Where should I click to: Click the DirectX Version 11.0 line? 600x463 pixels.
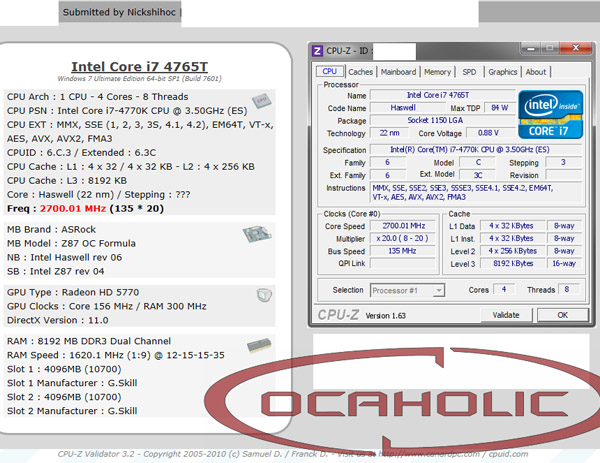click(57, 320)
